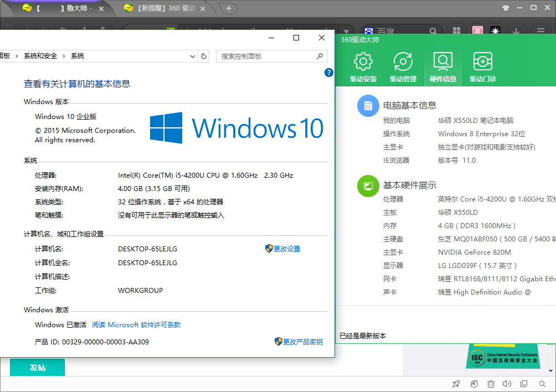
Task: Click the overlapping windows icon in status bar
Action: 524,384
